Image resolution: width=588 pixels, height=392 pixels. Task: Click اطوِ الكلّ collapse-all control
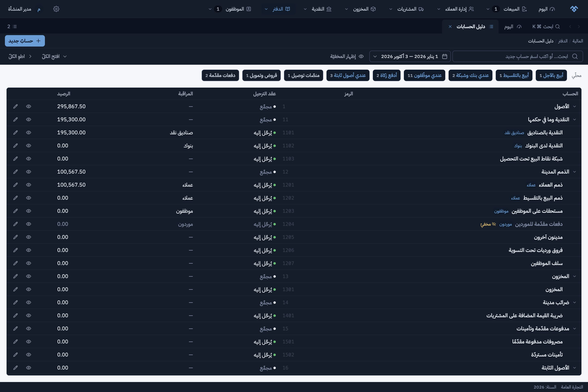[20, 56]
